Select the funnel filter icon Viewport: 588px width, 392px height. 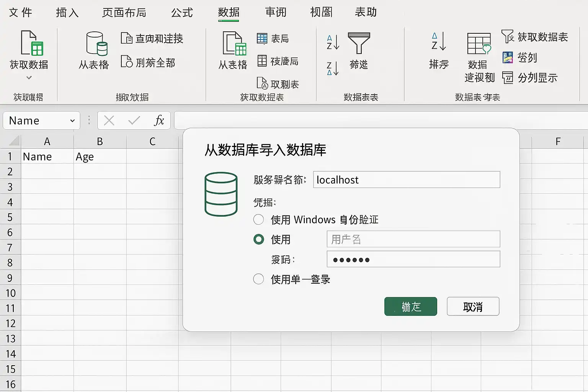coord(359,43)
